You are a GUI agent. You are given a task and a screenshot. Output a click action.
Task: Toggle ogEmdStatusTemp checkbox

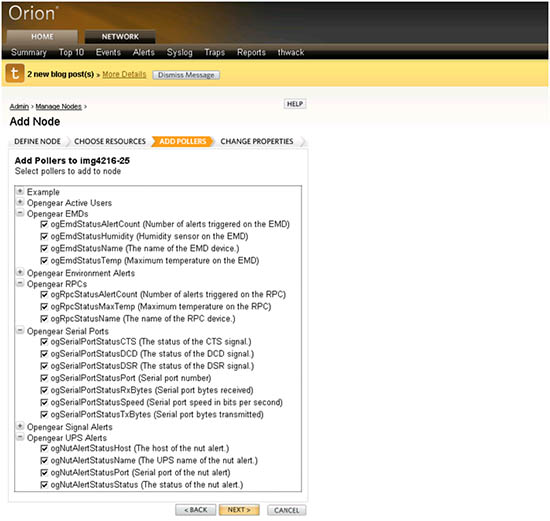coord(44,261)
